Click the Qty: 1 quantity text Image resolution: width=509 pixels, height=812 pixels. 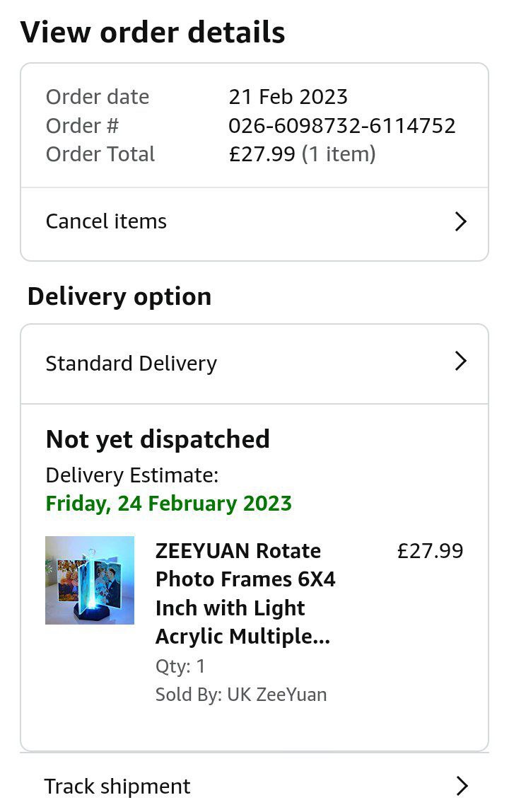pyautogui.click(x=180, y=666)
